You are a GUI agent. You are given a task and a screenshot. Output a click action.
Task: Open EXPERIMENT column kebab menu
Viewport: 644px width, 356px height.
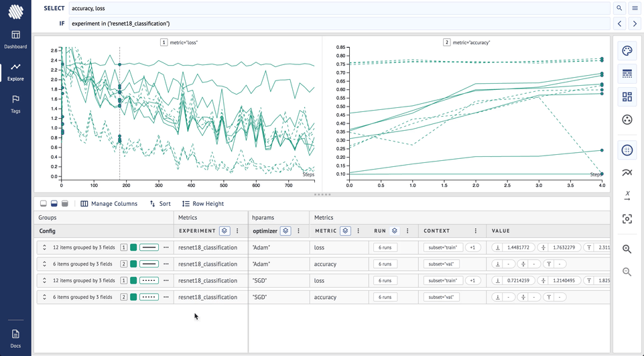237,231
